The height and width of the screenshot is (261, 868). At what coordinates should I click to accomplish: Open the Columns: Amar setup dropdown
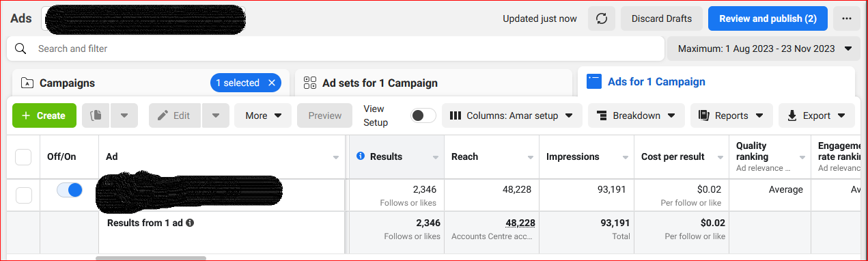pyautogui.click(x=512, y=115)
